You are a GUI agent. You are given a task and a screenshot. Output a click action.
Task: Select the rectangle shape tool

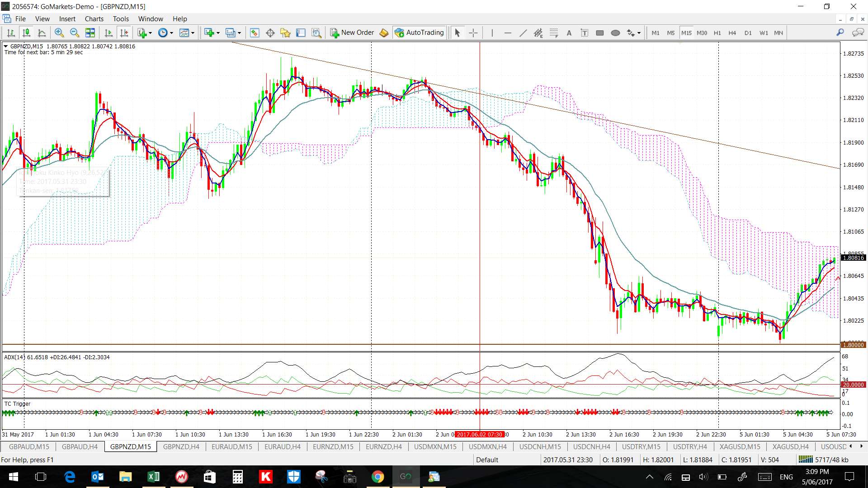(x=600, y=33)
